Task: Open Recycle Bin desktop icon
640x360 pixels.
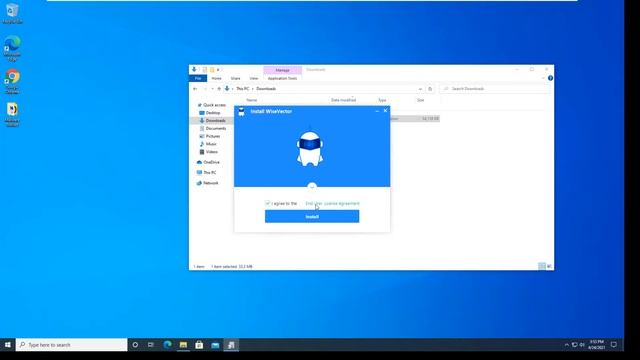Action: [x=12, y=13]
